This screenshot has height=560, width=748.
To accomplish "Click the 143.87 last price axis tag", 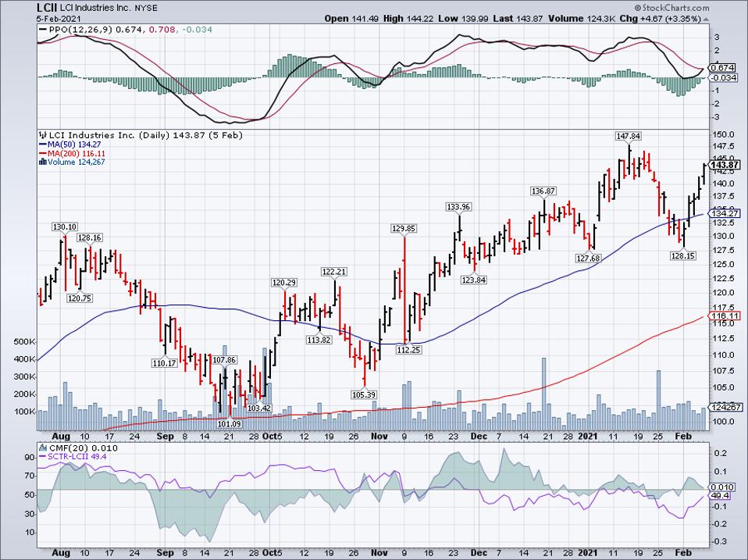I will (x=725, y=165).
